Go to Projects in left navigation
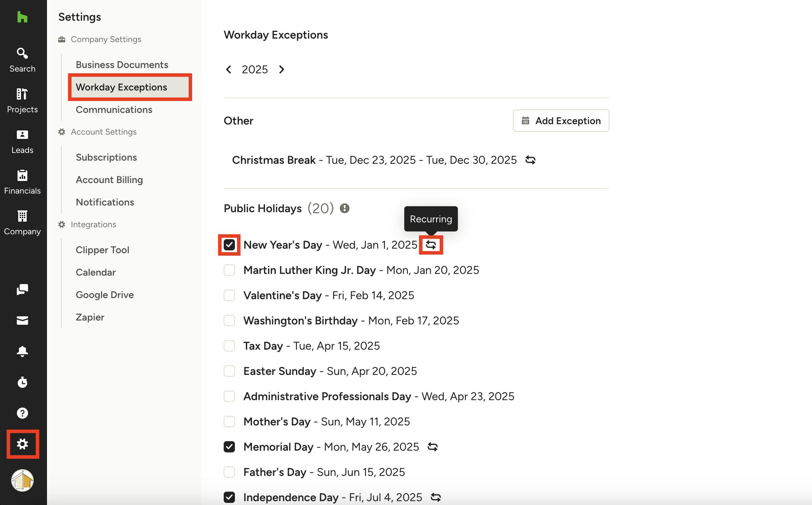The image size is (812, 505). 22,101
